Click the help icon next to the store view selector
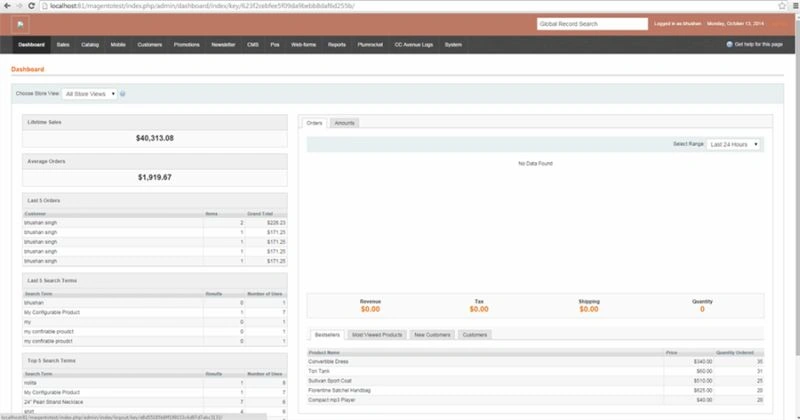Image resolution: width=800 pixels, height=420 pixels. [122, 94]
